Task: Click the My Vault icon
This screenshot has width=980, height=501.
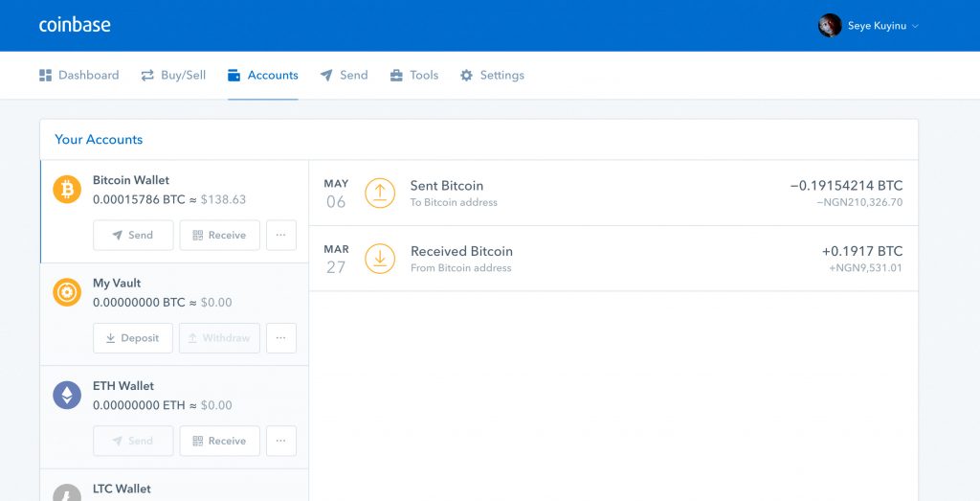Action: click(x=67, y=292)
